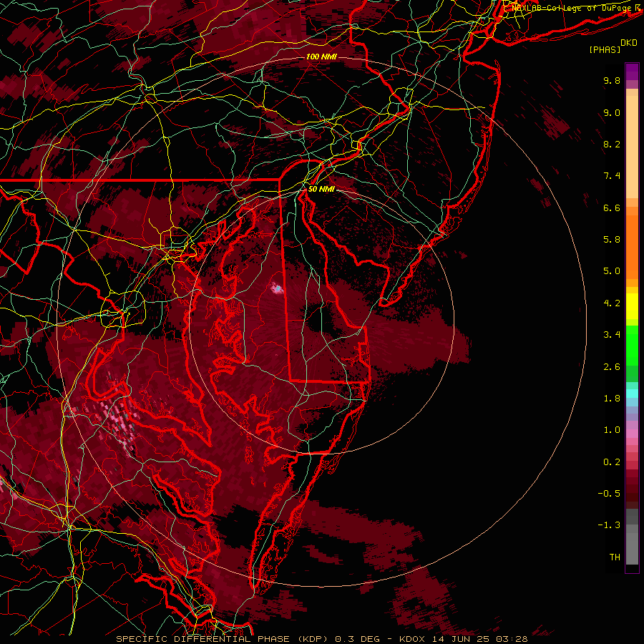Screen dimensions: 644x644
Task: Pick the cyan band on the color scale
Action: coord(632,394)
